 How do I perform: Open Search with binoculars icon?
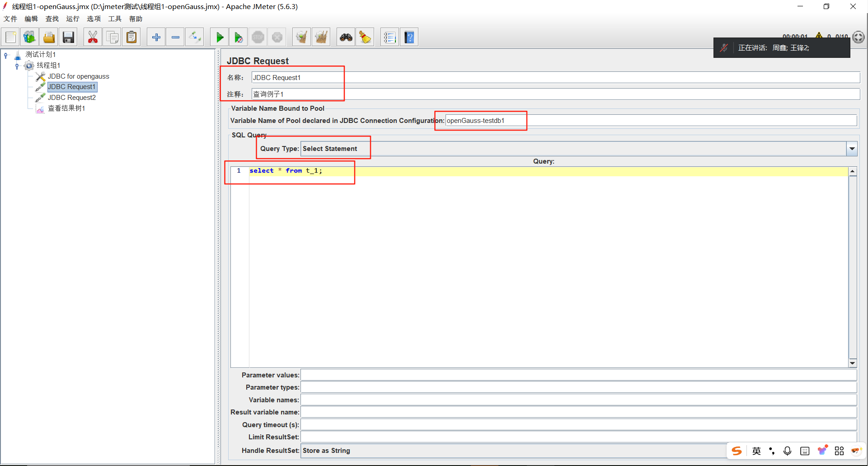tap(346, 37)
